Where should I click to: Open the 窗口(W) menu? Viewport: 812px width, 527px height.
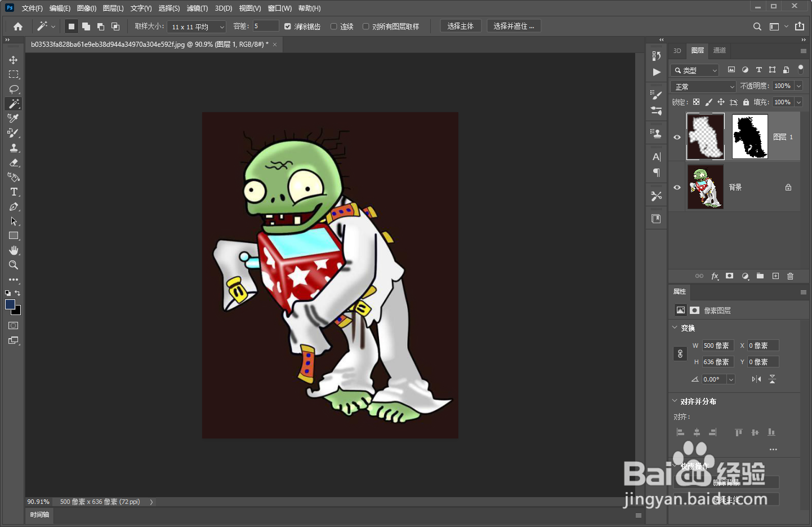(280, 8)
